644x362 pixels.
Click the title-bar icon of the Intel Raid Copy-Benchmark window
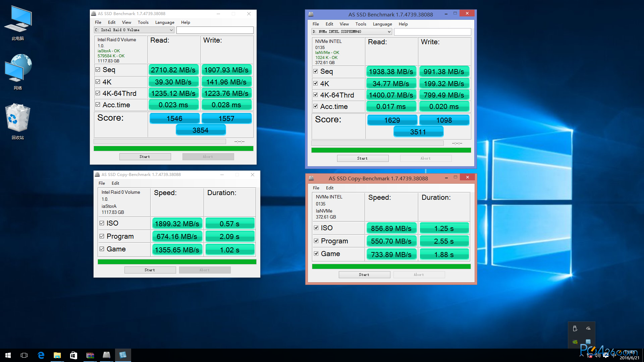tap(97, 175)
